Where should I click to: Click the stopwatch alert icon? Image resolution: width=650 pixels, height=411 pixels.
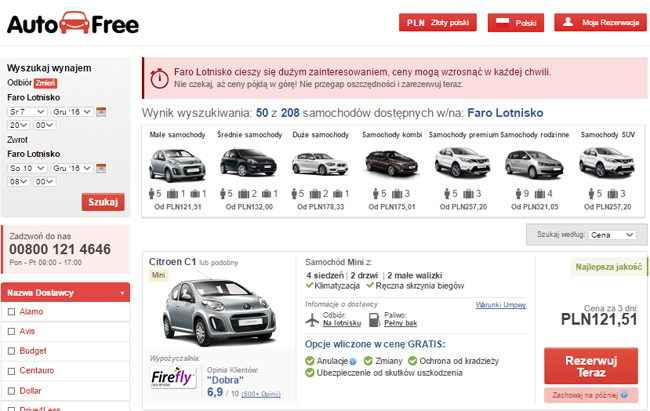[159, 78]
